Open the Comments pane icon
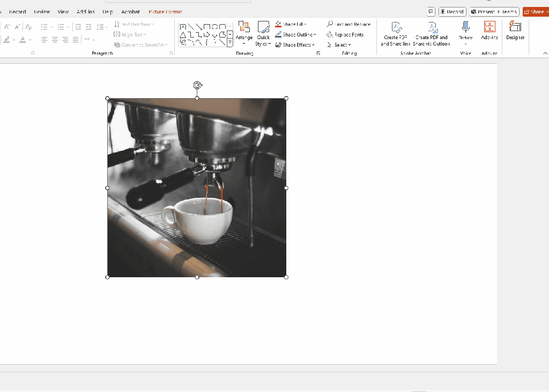549x392 pixels. tap(431, 12)
